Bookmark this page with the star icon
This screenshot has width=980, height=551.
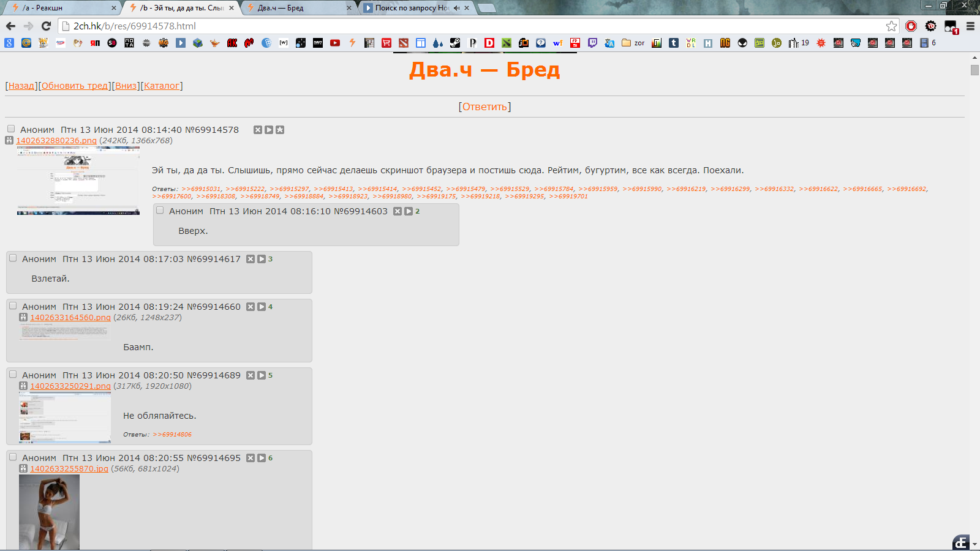pos(891,26)
